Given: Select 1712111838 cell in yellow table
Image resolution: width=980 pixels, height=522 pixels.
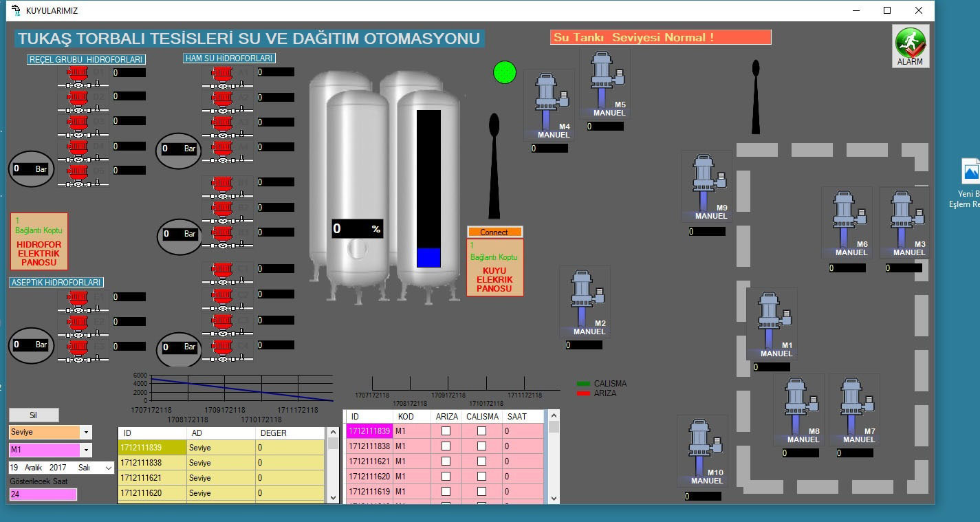Looking at the screenshot, I should (x=152, y=463).
